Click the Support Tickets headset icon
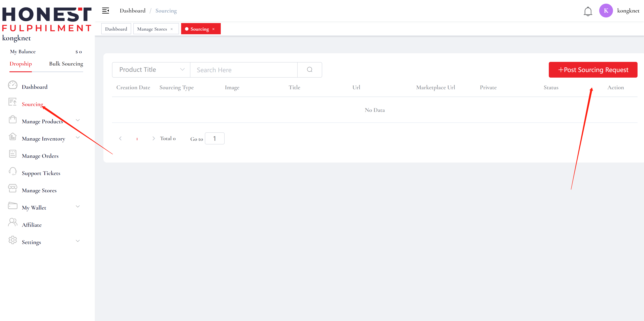 pyautogui.click(x=12, y=171)
